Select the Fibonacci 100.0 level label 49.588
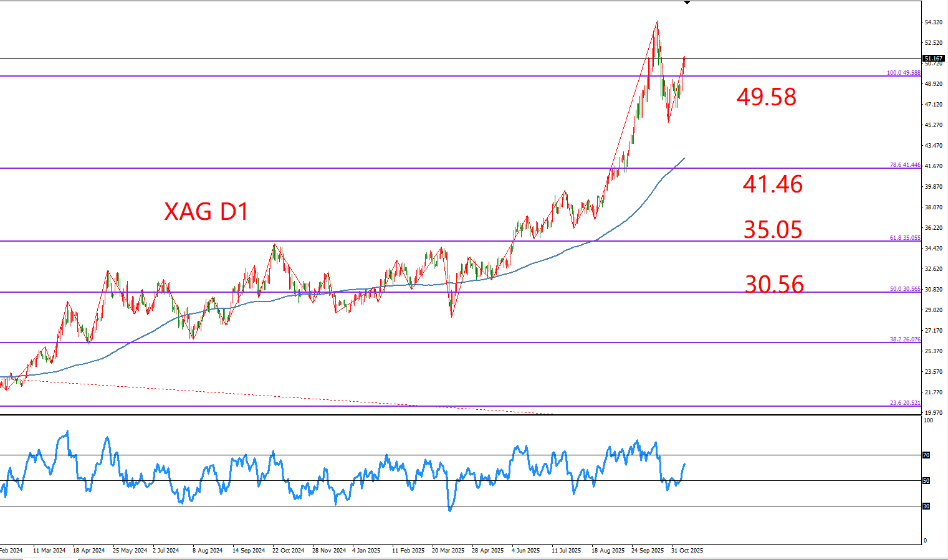This screenshot has width=948, height=560. click(x=903, y=73)
